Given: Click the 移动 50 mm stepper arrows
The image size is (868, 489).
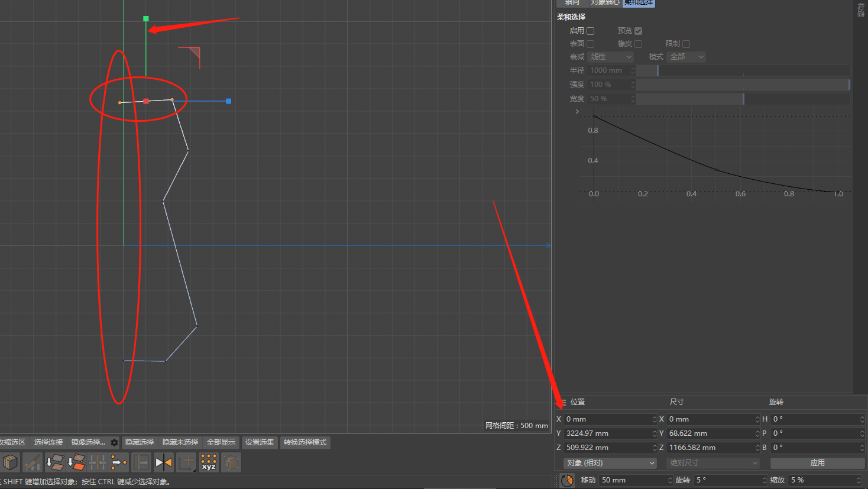Looking at the screenshot, I should 670,480.
